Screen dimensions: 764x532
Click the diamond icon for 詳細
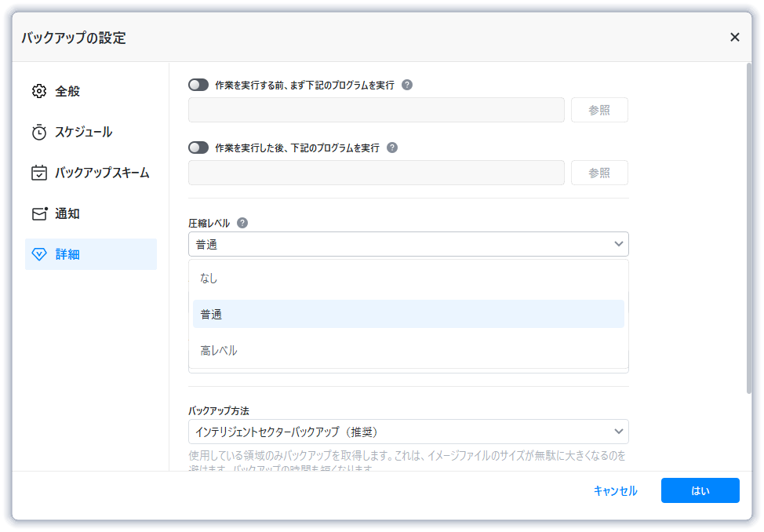coord(39,254)
